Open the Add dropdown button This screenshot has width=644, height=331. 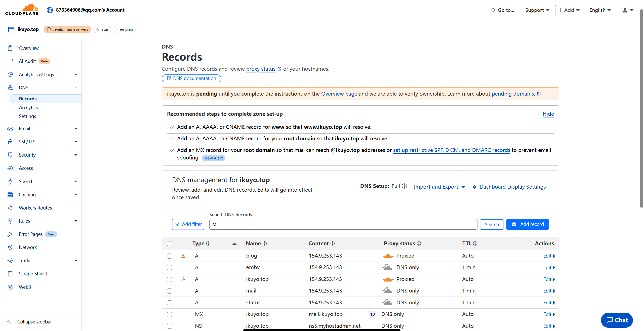(x=569, y=10)
